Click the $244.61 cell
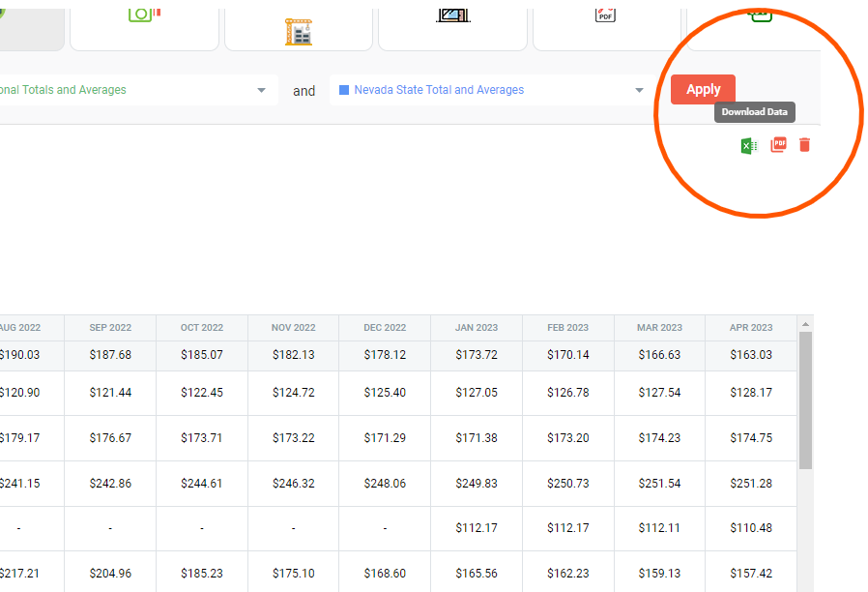Image resolution: width=868 pixels, height=592 pixels. [202, 484]
